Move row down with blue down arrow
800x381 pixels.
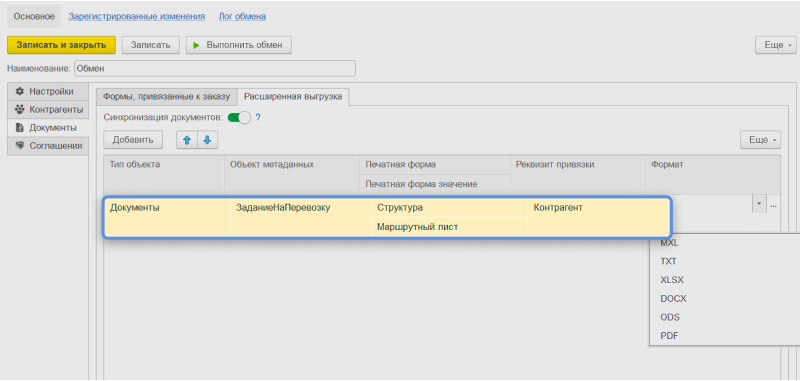207,140
